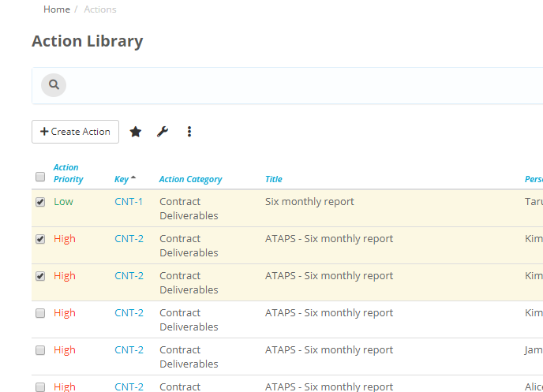This screenshot has width=543, height=392.
Task: Open the wrench settings icon
Action: pos(163,132)
